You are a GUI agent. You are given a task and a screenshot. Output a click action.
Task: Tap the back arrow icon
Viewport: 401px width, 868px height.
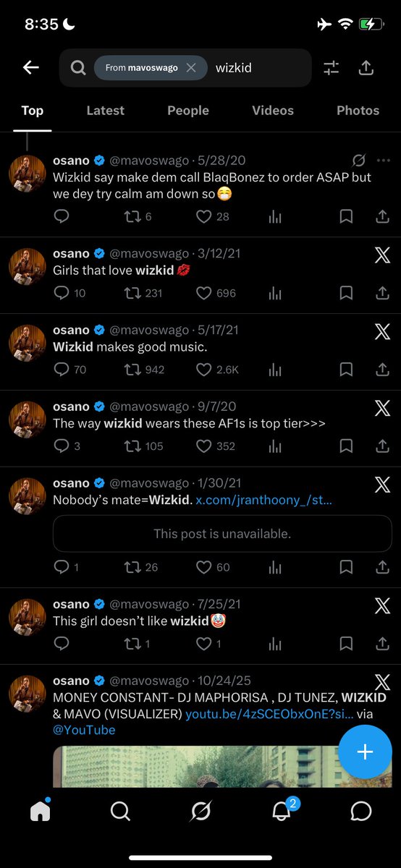[30, 68]
